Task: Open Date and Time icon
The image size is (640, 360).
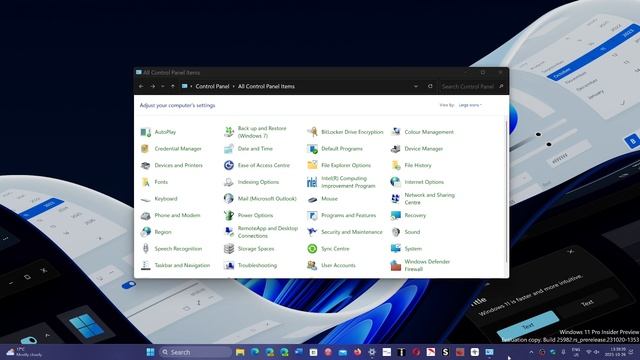Action: tap(229, 149)
